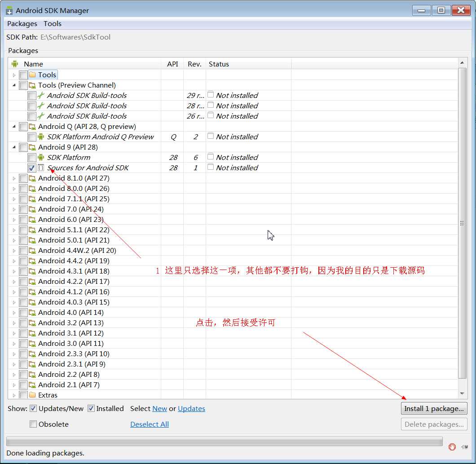This screenshot has width=476, height=464.
Task: Click the wrench icon for Build-tools 28
Action: click(x=41, y=106)
